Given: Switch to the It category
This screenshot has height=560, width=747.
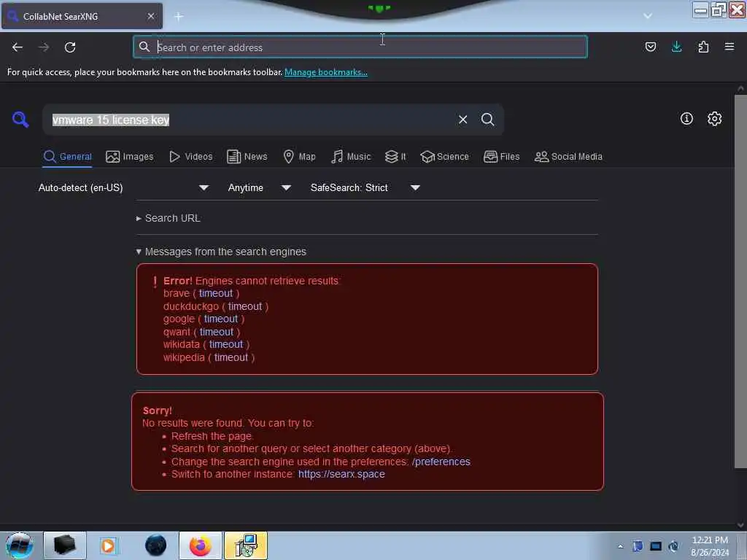Looking at the screenshot, I should [x=395, y=157].
